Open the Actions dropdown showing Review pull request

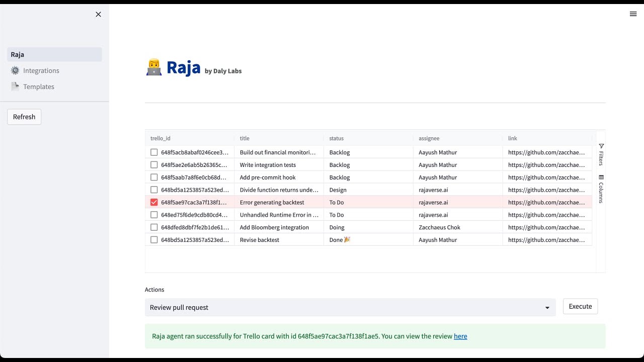[350, 307]
